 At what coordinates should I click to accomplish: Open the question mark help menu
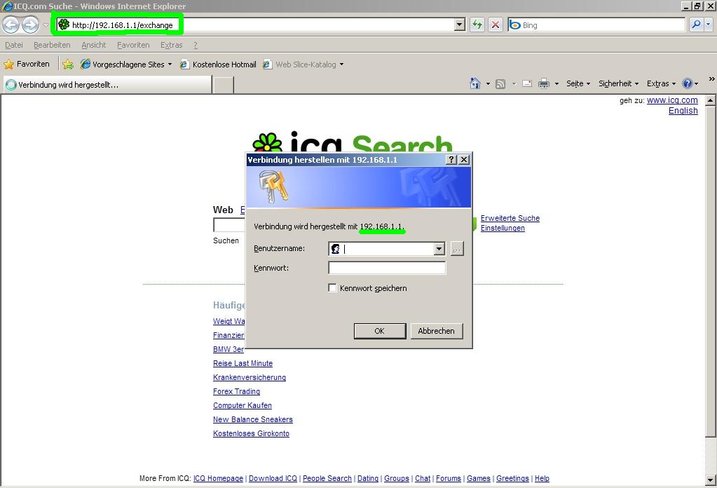(195, 45)
